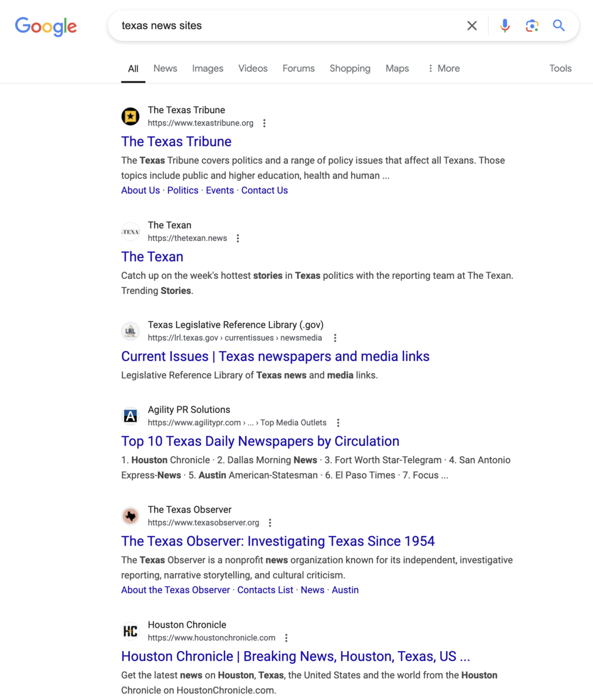Open three-dot options for The Texan result
Screen dimensions: 593x700
click(x=238, y=238)
